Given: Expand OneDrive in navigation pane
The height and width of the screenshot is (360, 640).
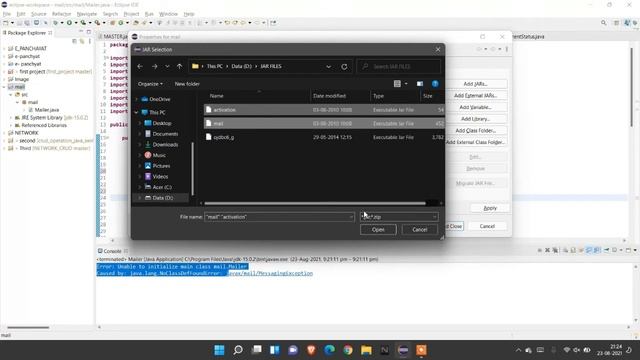Looking at the screenshot, I should 137,99.
